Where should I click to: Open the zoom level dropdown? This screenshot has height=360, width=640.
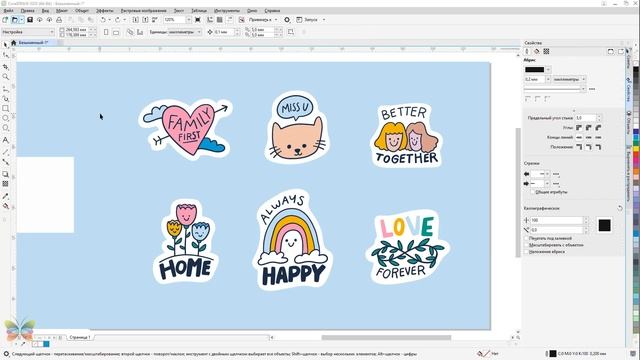tap(189, 20)
